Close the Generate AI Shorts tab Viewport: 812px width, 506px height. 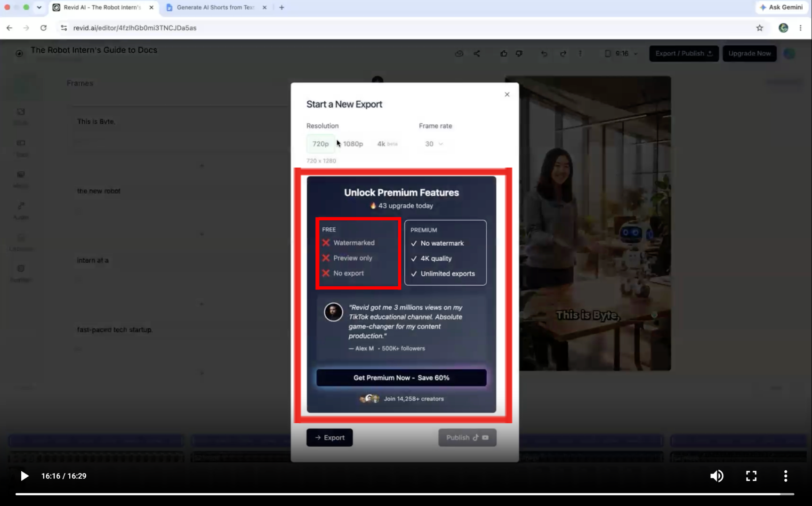click(x=265, y=8)
